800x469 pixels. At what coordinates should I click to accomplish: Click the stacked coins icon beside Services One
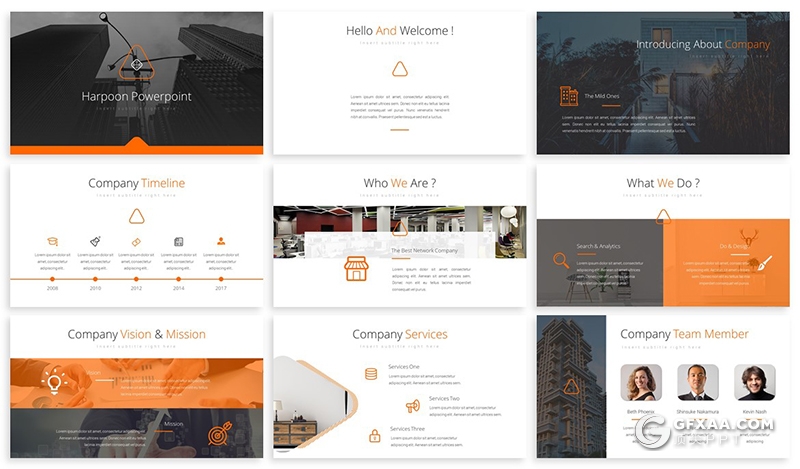click(x=372, y=373)
